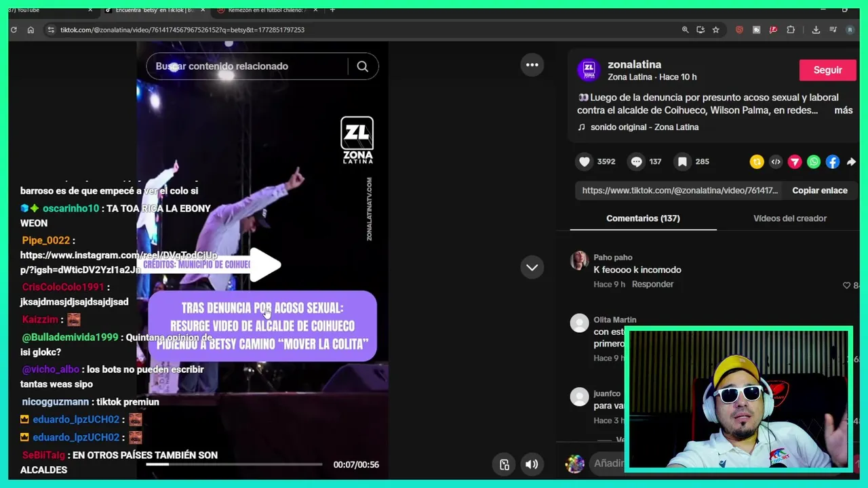868x488 pixels.
Task: Save video with the bookmark icon
Action: pos(682,161)
